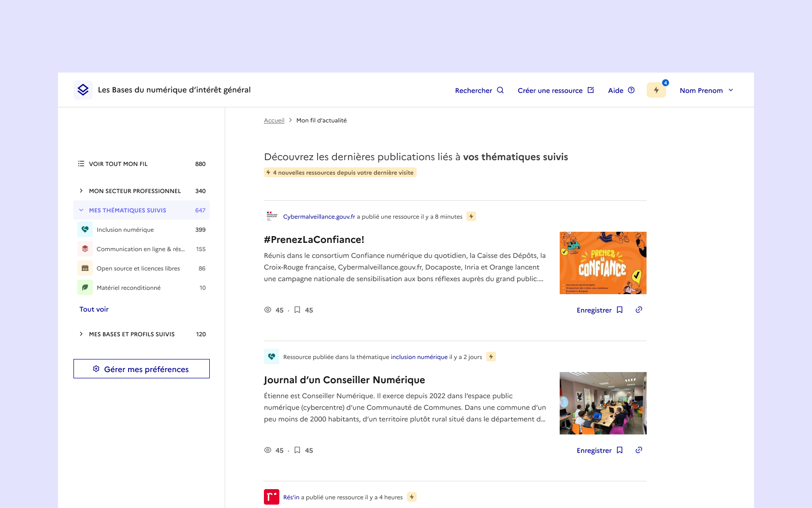812x508 pixels.
Task: Bookmark Journal d'un Conseiller Numérique via Enregistrer
Action: [599, 450]
